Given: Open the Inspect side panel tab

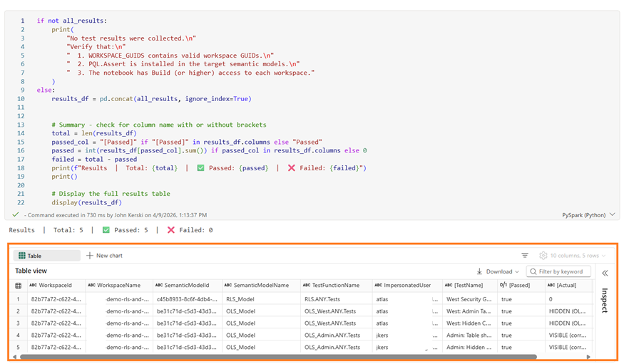Looking at the screenshot, I should [605, 301].
